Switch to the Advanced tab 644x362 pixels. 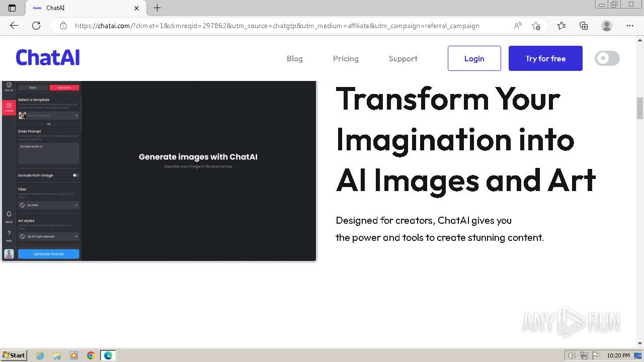pyautogui.click(x=64, y=87)
